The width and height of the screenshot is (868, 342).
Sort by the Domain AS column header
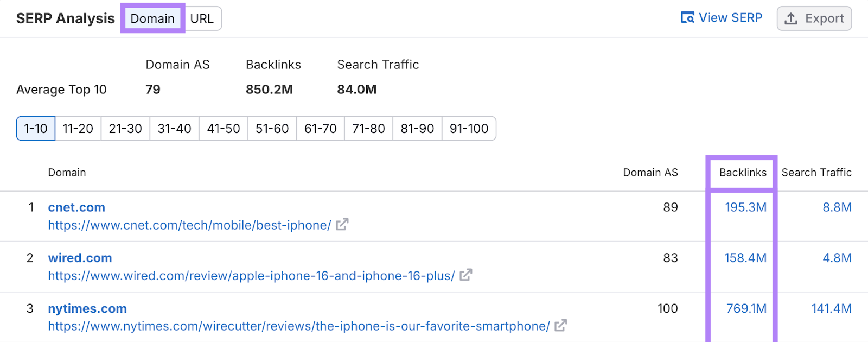click(650, 172)
